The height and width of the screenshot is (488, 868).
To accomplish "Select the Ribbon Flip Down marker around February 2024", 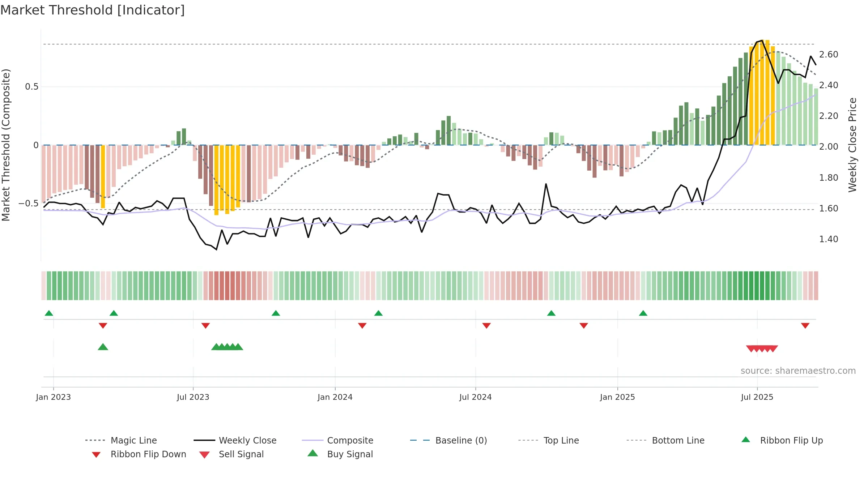I will (x=362, y=326).
